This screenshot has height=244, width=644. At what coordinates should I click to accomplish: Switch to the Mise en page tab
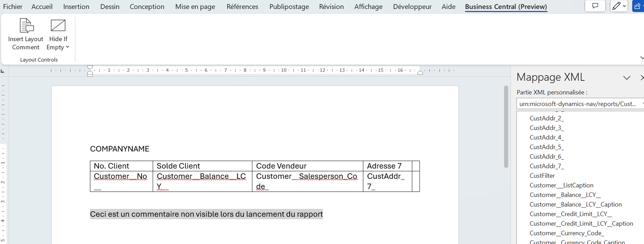pos(195,7)
